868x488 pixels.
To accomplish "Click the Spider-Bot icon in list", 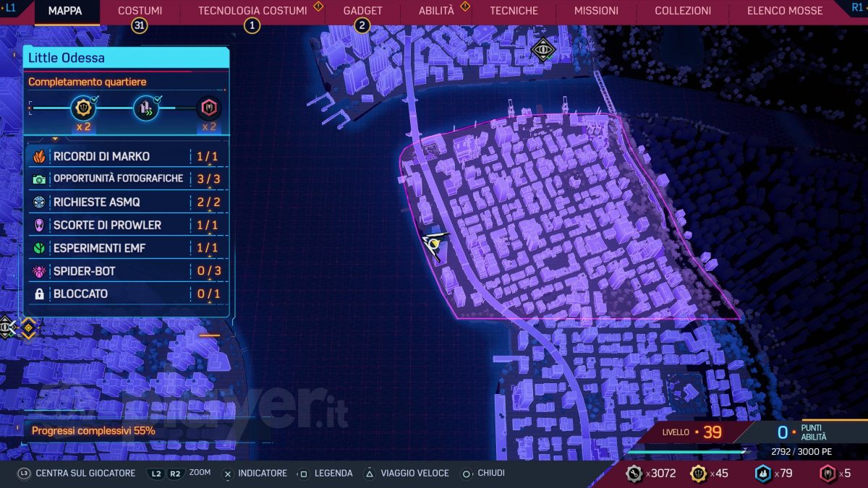I will click(x=39, y=272).
